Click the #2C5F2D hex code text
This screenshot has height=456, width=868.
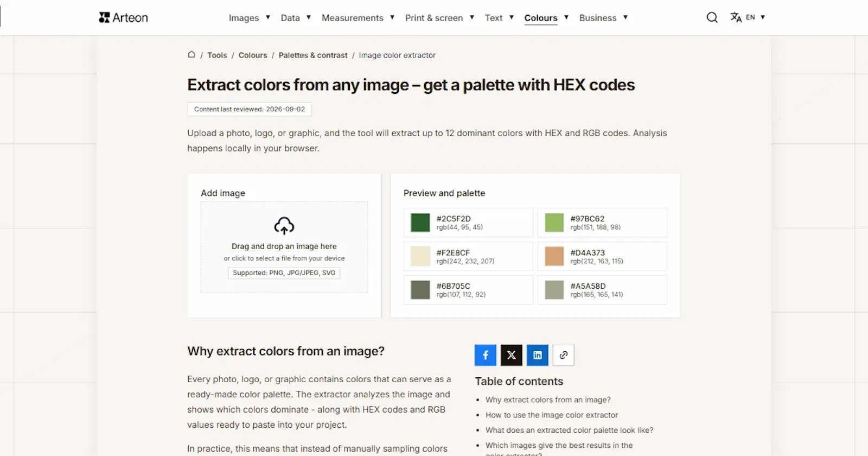pyautogui.click(x=454, y=219)
